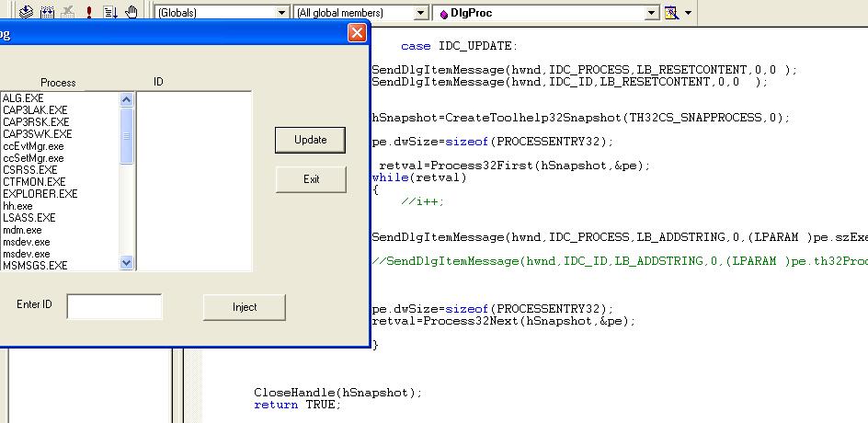Select EXPLORER.EXE in the process list
Viewport: 868px width, 423px height.
tap(40, 194)
